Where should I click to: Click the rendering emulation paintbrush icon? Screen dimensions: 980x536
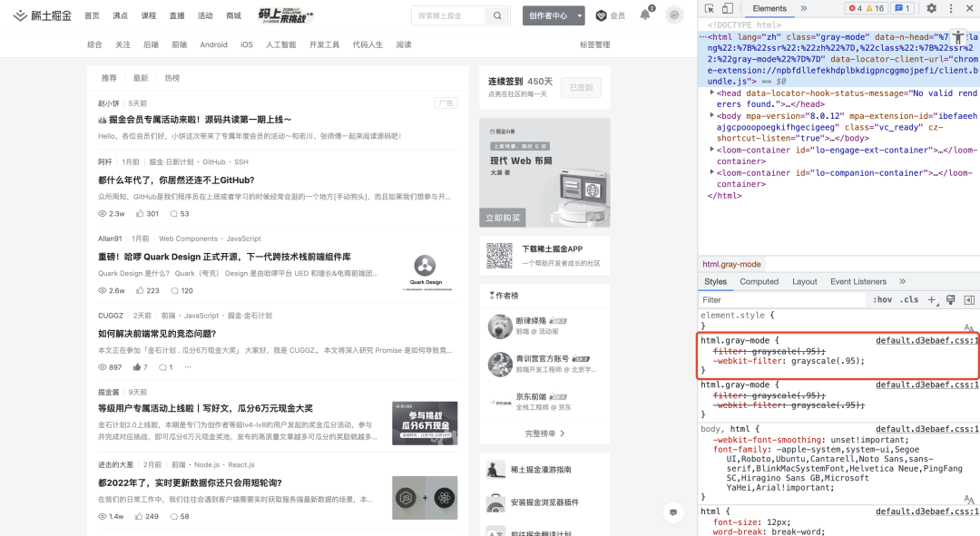[950, 300]
